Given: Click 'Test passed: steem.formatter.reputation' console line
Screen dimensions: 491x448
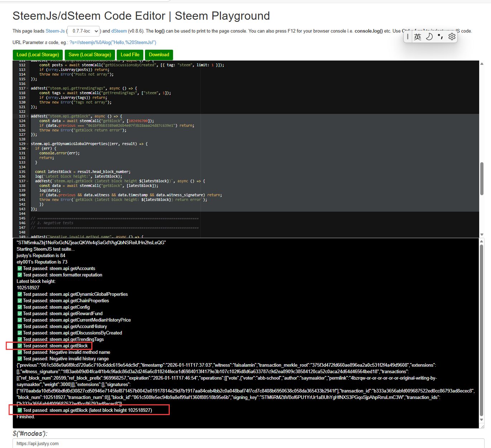Looking at the screenshot, I should [x=60, y=275].
